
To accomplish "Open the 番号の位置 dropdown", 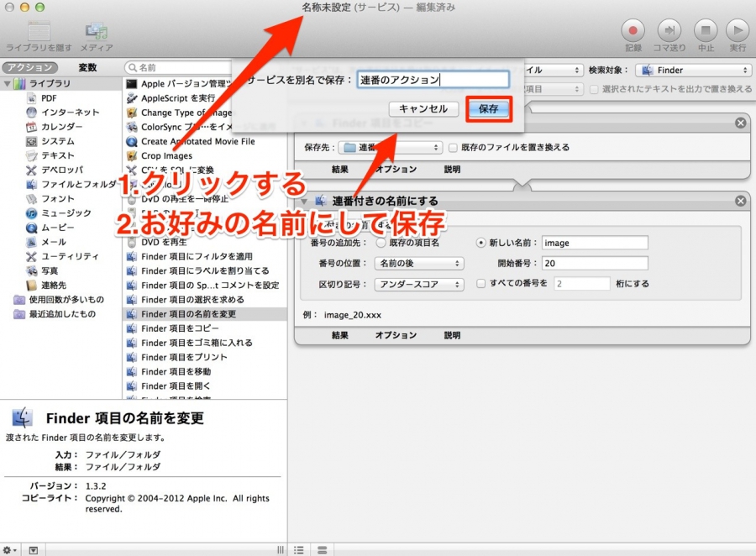I will click(x=419, y=263).
